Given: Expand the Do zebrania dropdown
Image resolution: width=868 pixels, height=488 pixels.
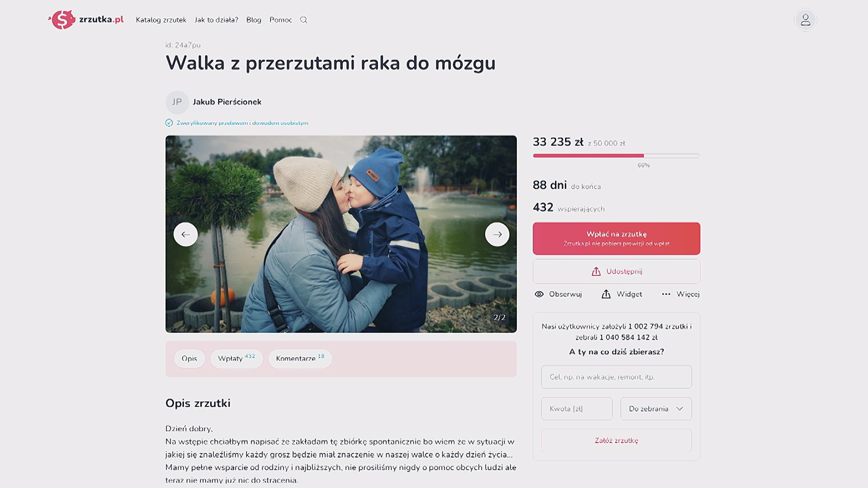Looking at the screenshot, I should tap(656, 408).
